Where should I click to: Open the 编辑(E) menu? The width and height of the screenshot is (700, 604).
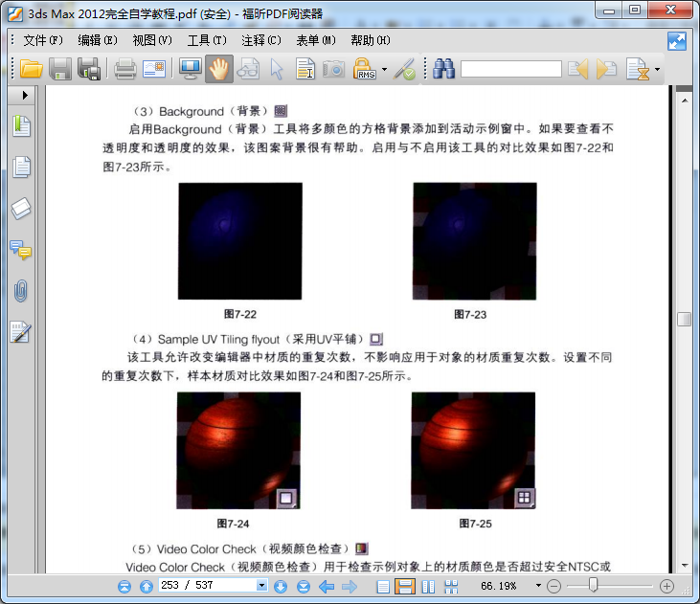click(x=98, y=40)
